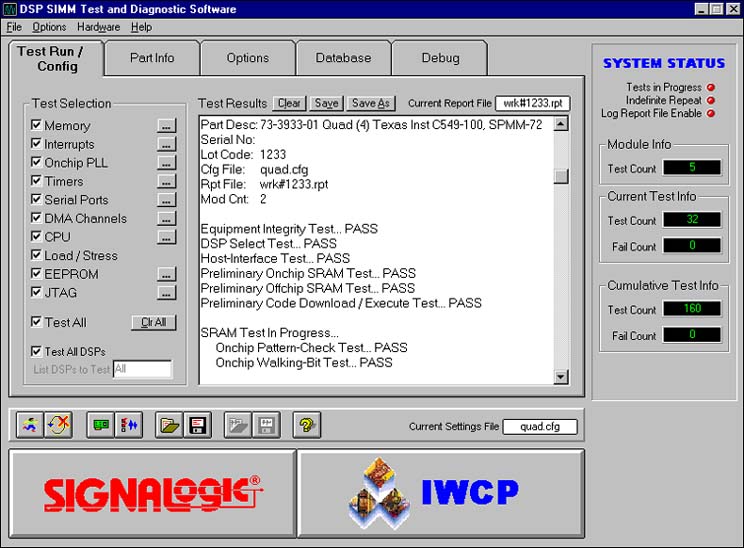Open Serial Ports options ellipsis button
Image resolution: width=744 pixels, height=548 pixels.
tap(166, 200)
